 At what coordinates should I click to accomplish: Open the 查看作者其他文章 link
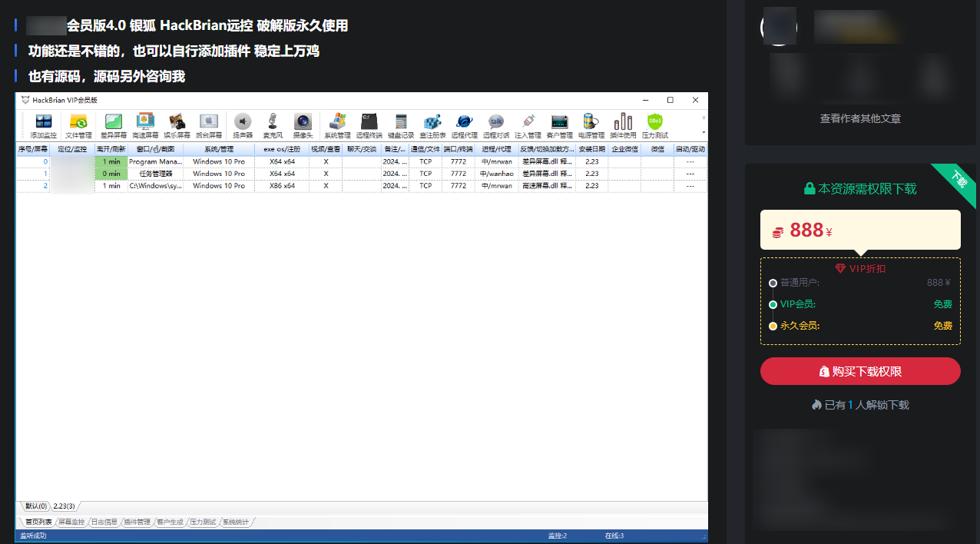tap(860, 118)
